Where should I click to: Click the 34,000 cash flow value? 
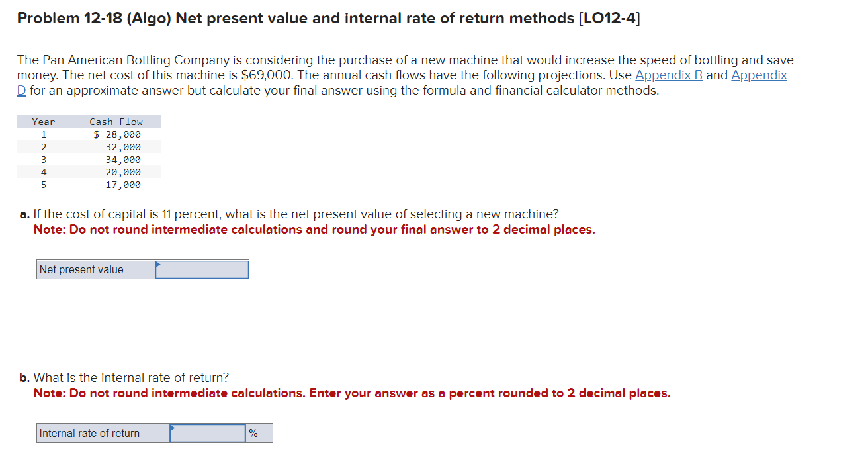click(x=125, y=159)
